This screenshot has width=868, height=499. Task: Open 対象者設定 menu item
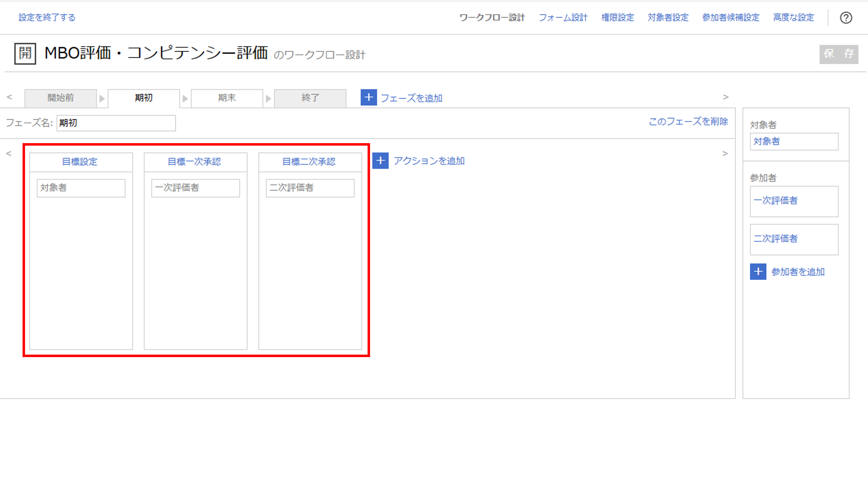pos(668,18)
